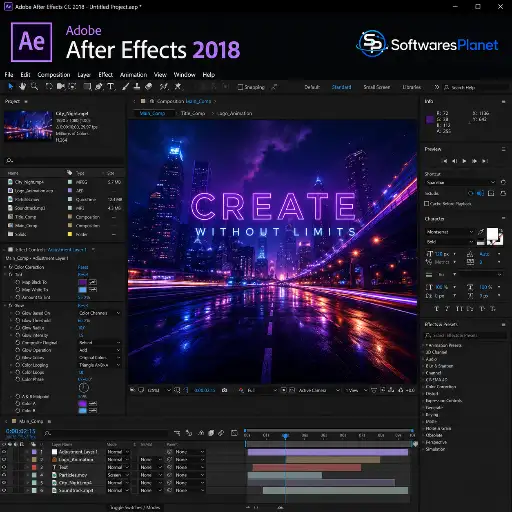Switch to the Title_Comp viewer tab
This screenshot has height=512, width=512.
coord(193,113)
